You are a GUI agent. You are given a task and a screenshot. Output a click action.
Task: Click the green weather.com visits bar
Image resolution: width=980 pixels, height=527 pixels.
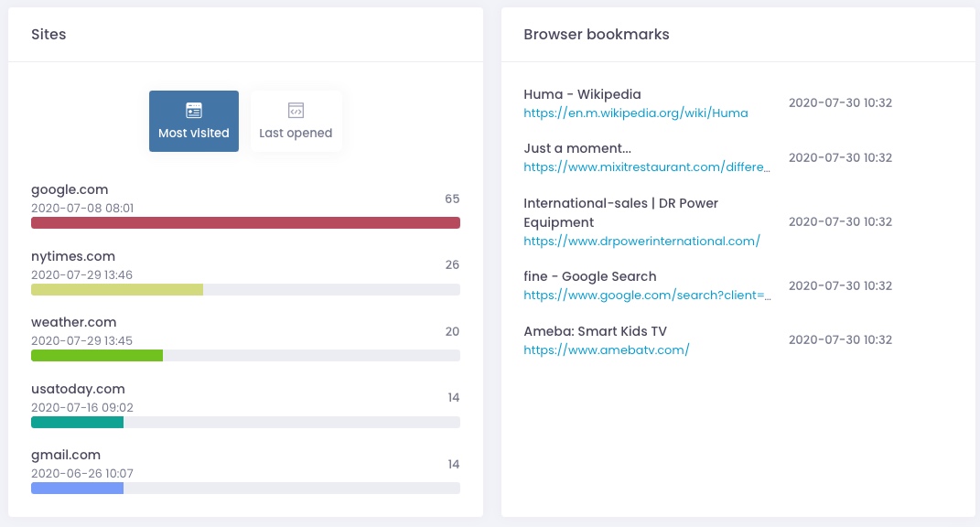(x=97, y=356)
